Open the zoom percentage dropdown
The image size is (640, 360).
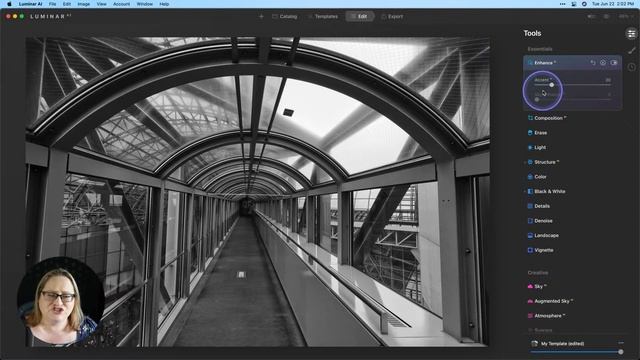(x=626, y=16)
